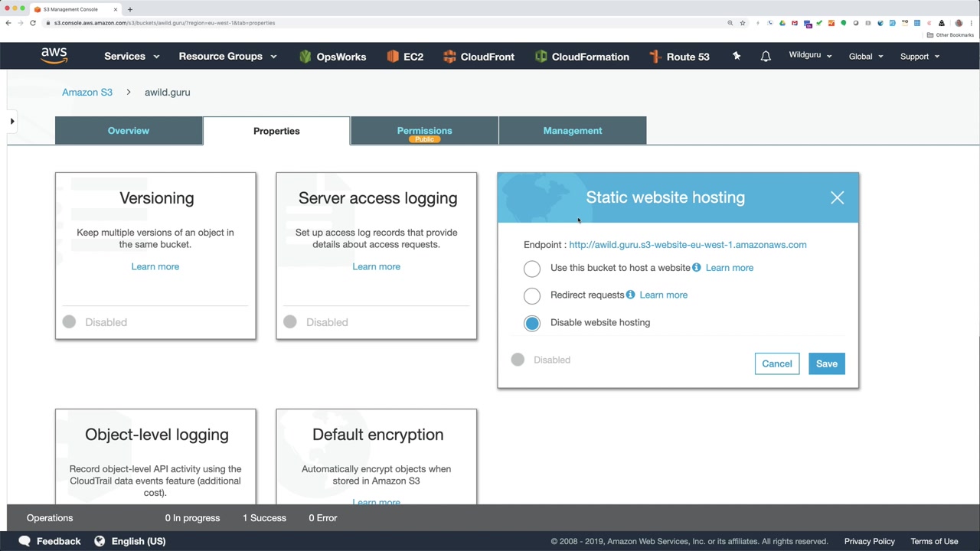Click the info icon beside Redirect requests
Viewport: 980px width, 551px height.
pyautogui.click(x=630, y=295)
